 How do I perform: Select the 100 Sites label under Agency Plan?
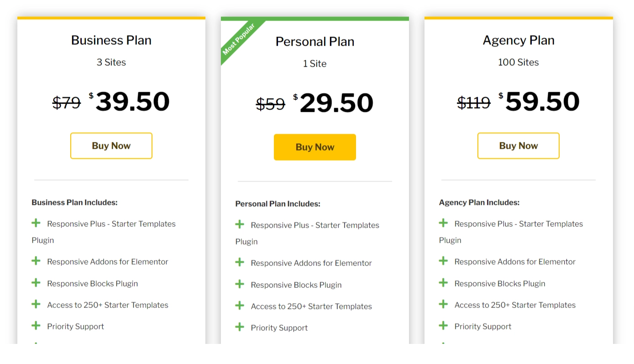pyautogui.click(x=518, y=62)
